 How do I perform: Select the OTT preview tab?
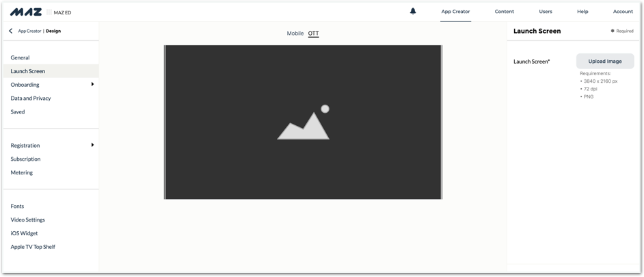click(313, 34)
